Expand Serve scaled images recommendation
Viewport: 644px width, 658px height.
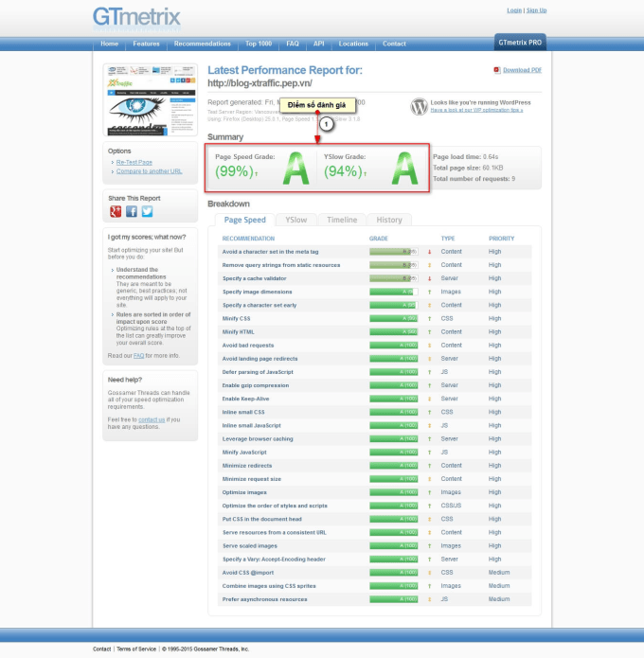coord(249,546)
